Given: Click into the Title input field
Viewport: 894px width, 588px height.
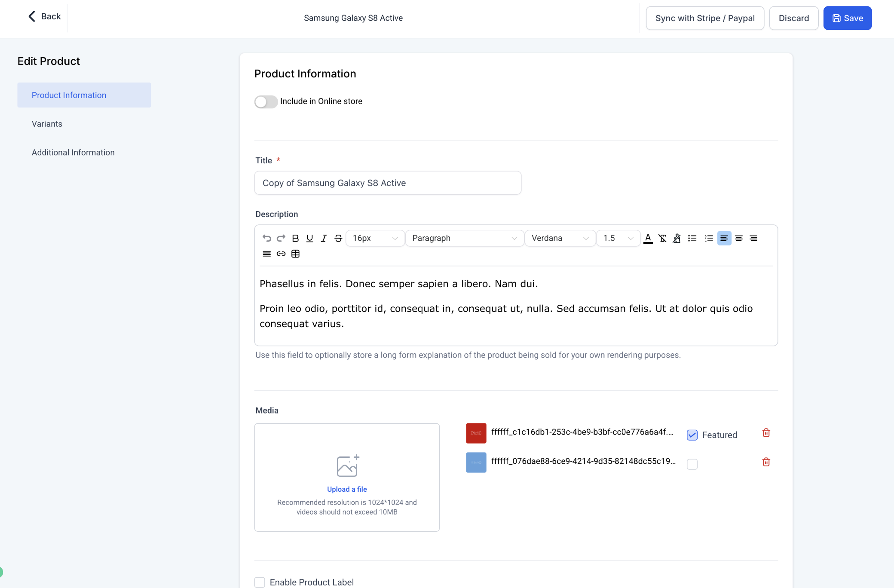Looking at the screenshot, I should [387, 183].
